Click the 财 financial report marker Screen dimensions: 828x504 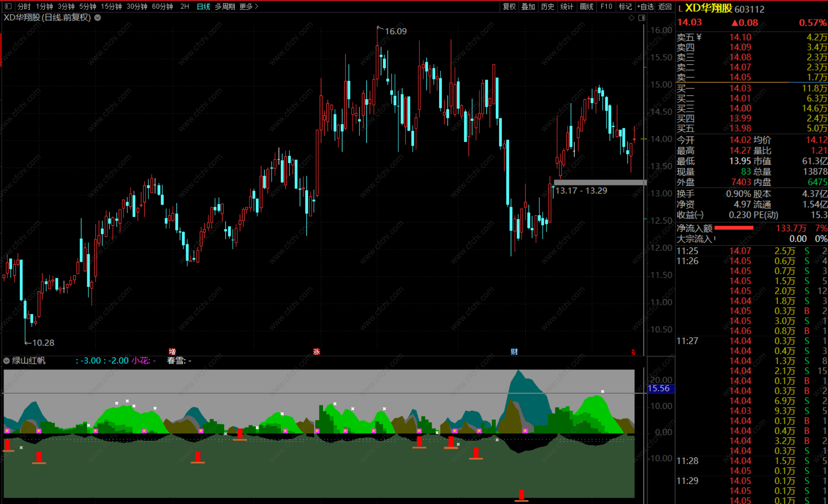click(x=514, y=352)
